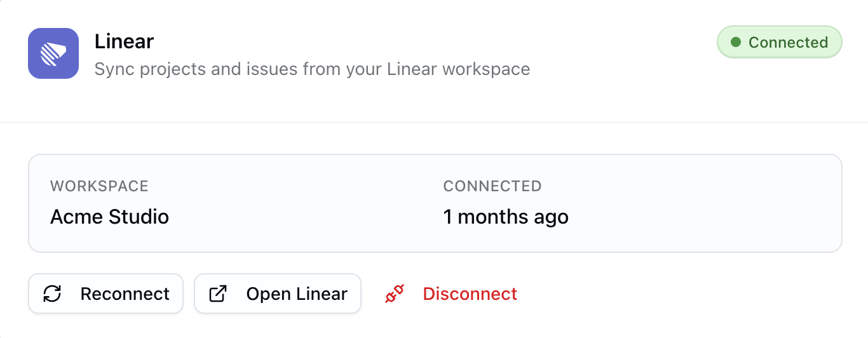Click the Connected text in status badge

788,43
